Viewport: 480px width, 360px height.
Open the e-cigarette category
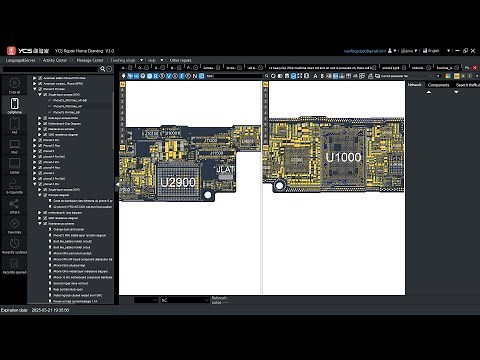(x=14, y=186)
